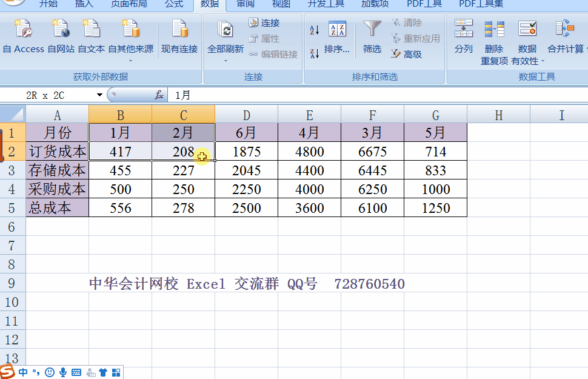Switch to 公式 ribbon tab
The height and width of the screenshot is (379, 588).
pyautogui.click(x=174, y=4)
